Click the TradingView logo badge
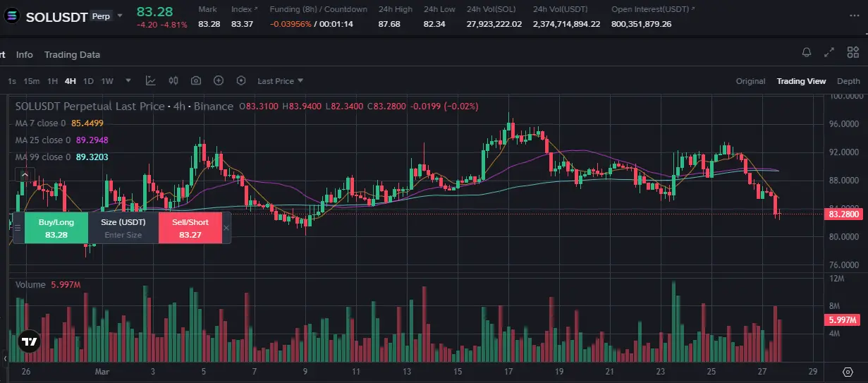The height and width of the screenshot is (383, 868). pos(28,342)
